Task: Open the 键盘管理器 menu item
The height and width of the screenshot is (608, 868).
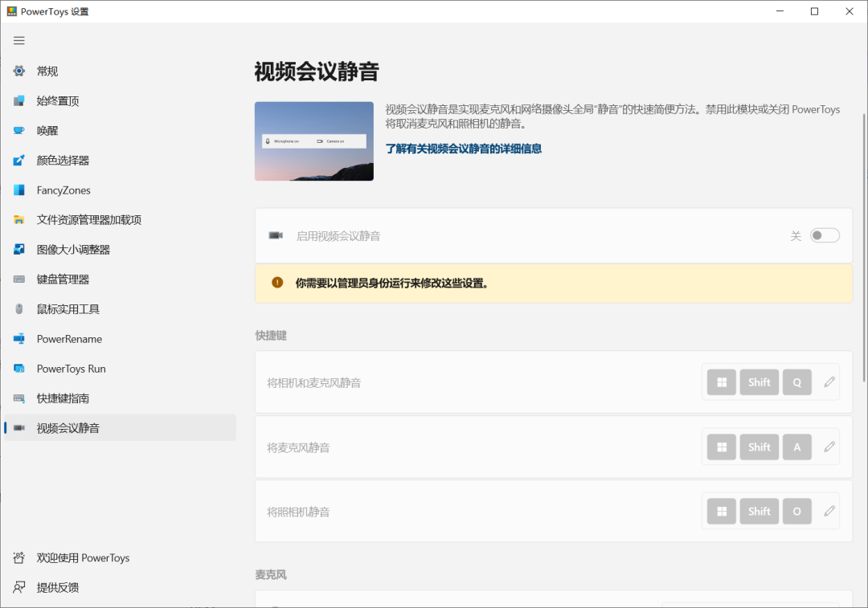Action: click(x=63, y=280)
